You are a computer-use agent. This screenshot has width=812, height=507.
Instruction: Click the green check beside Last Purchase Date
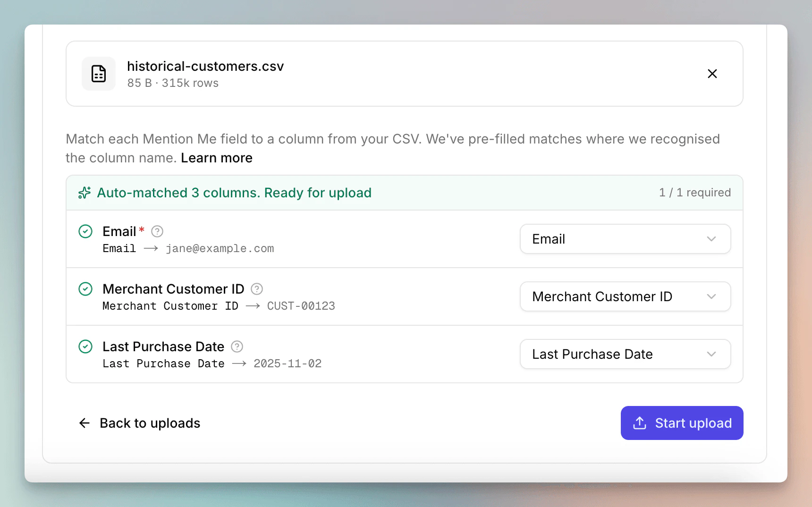pos(85,346)
